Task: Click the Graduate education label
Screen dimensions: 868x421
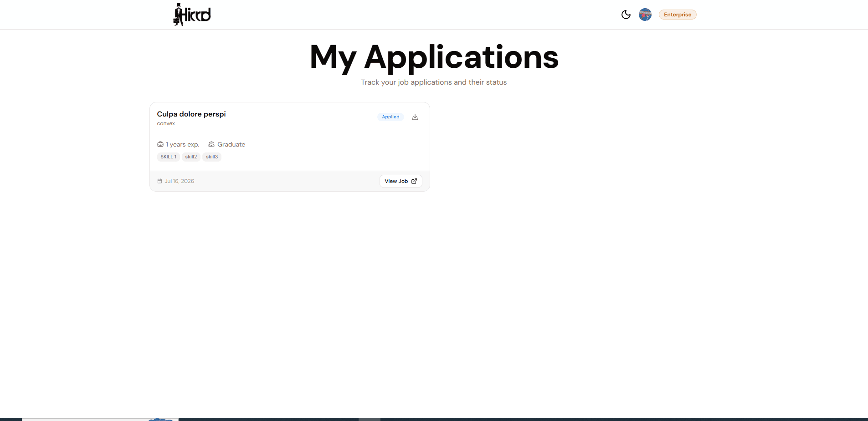Action: (231, 144)
